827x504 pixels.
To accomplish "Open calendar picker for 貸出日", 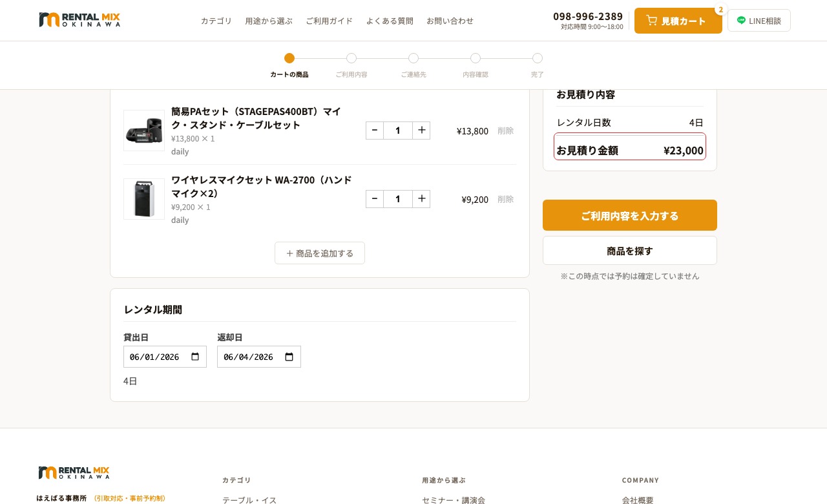I will (x=195, y=357).
